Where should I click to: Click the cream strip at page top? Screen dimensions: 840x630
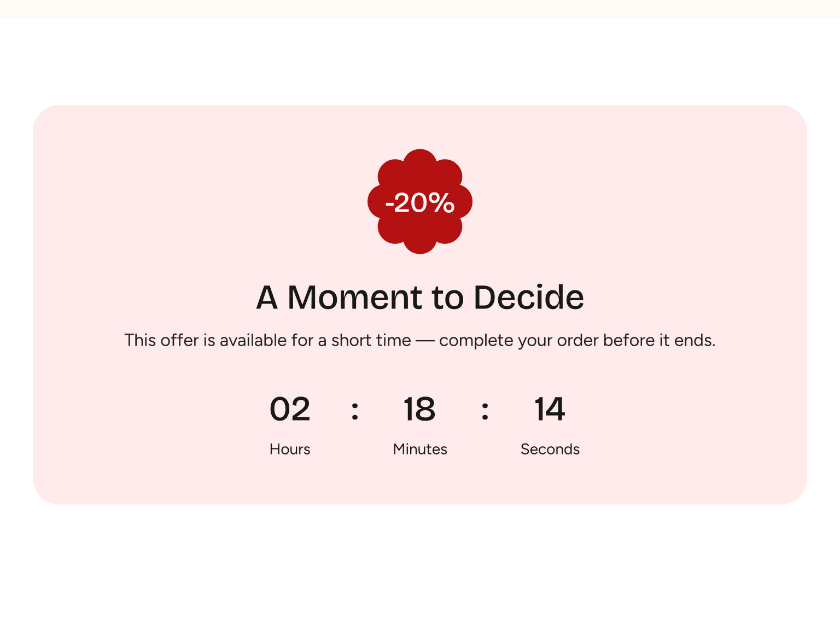click(x=420, y=9)
